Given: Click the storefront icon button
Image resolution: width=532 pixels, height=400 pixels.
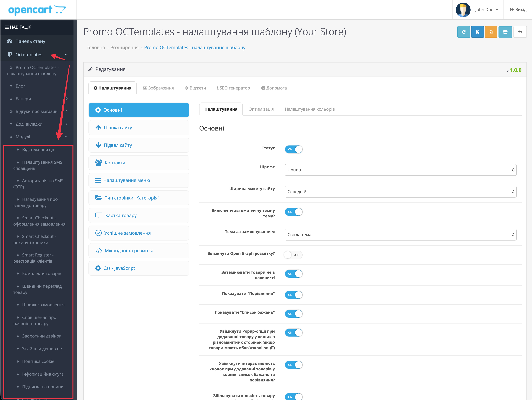Looking at the screenshot, I should click(505, 32).
